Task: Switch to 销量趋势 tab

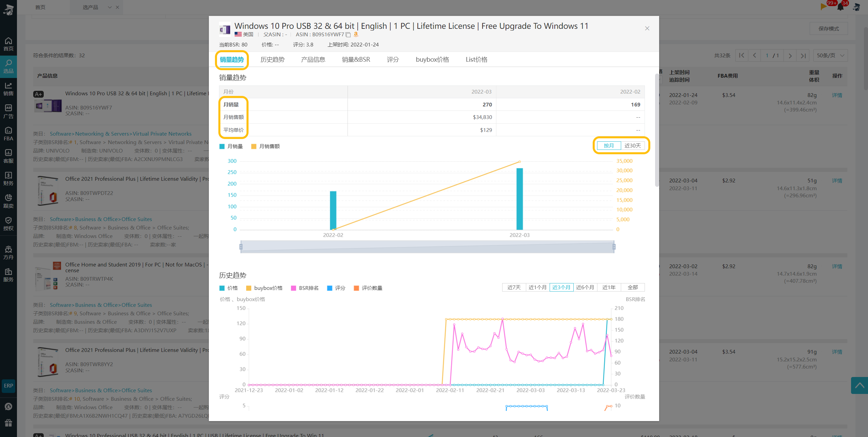Action: 232,60
